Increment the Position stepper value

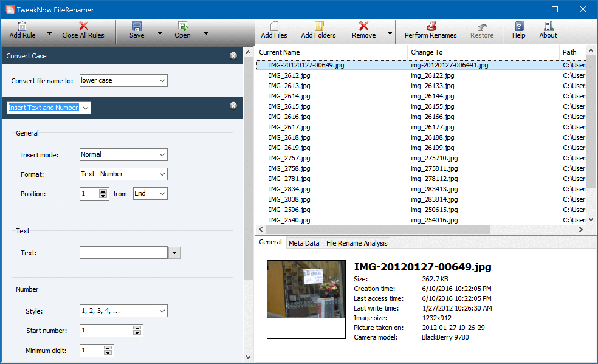pyautogui.click(x=105, y=191)
